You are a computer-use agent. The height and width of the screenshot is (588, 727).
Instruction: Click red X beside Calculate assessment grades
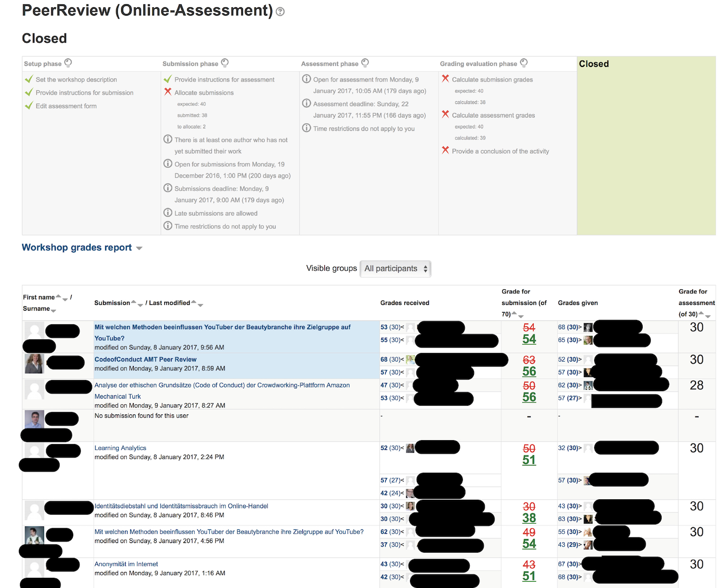tap(445, 114)
